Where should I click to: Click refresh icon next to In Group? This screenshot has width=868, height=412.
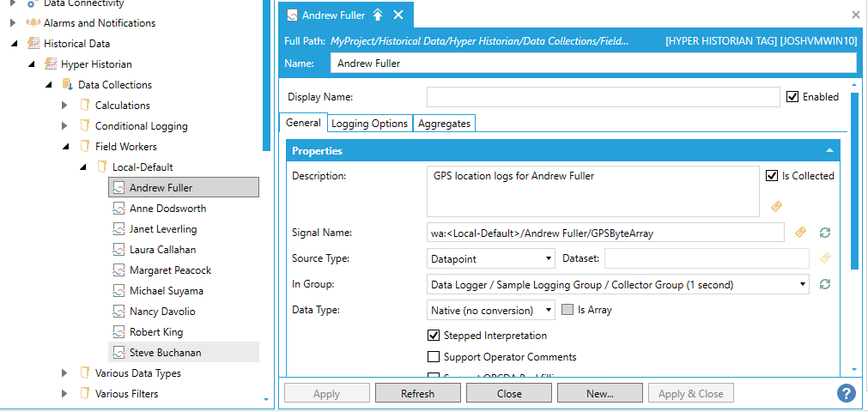[x=825, y=284]
